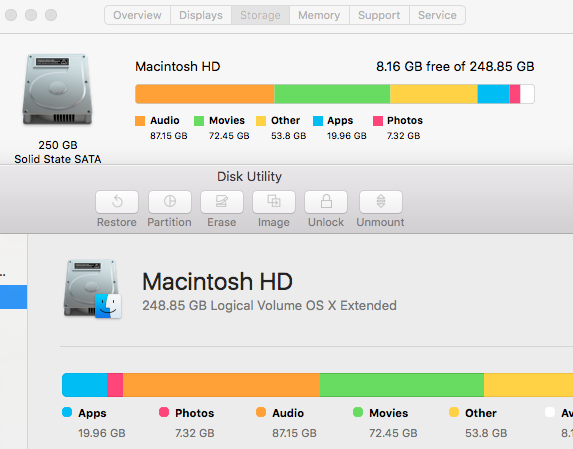573x449 pixels.
Task: Select the highlighted blue row in the Disk Utility sidebar
Action: (14, 297)
